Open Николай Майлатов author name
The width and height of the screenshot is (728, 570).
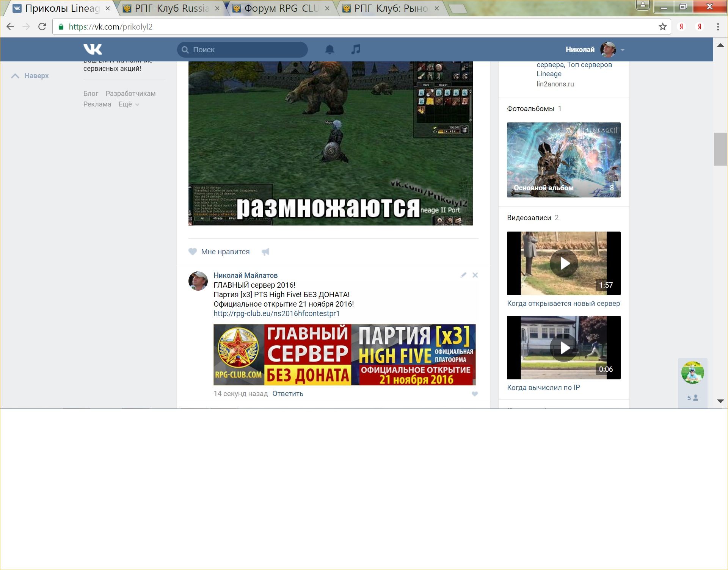click(x=245, y=275)
